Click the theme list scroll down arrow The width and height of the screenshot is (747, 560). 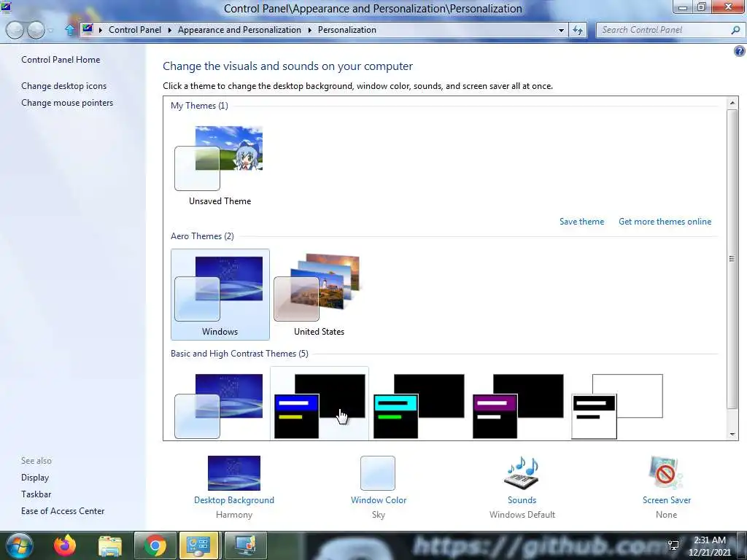click(732, 434)
